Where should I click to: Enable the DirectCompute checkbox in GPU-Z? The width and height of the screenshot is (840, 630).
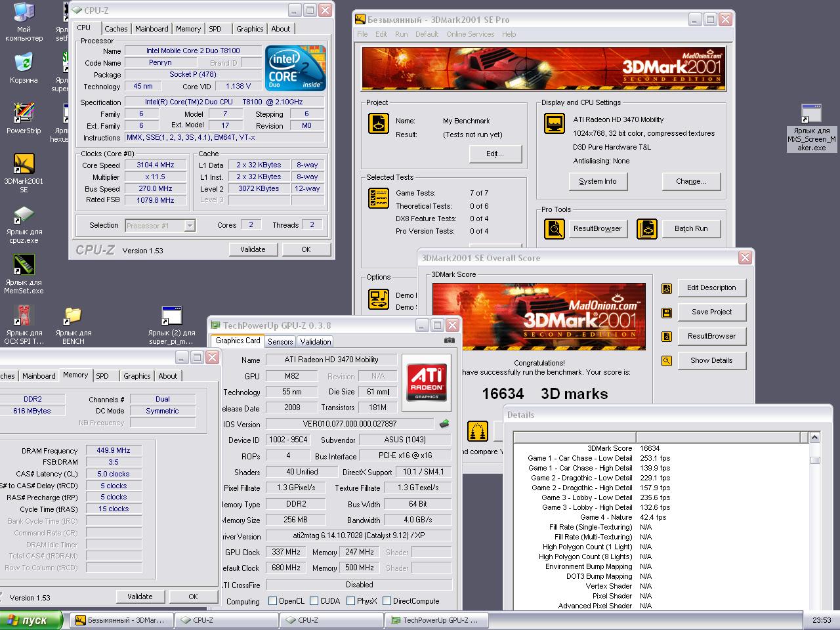coord(387,601)
